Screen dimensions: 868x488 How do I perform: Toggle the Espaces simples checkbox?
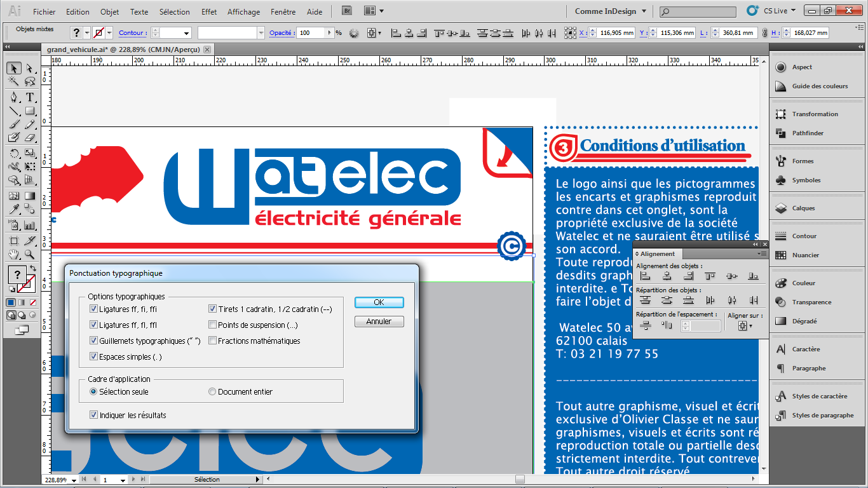click(94, 357)
